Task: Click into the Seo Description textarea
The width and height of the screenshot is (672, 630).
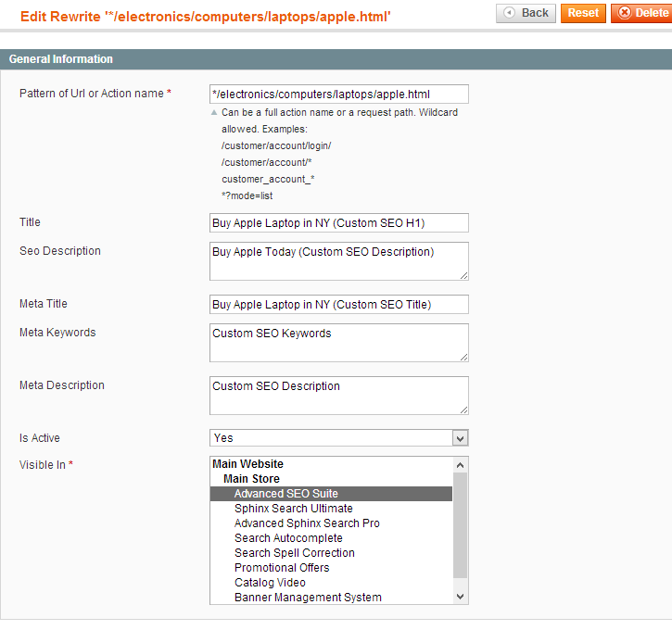Action: tap(339, 261)
